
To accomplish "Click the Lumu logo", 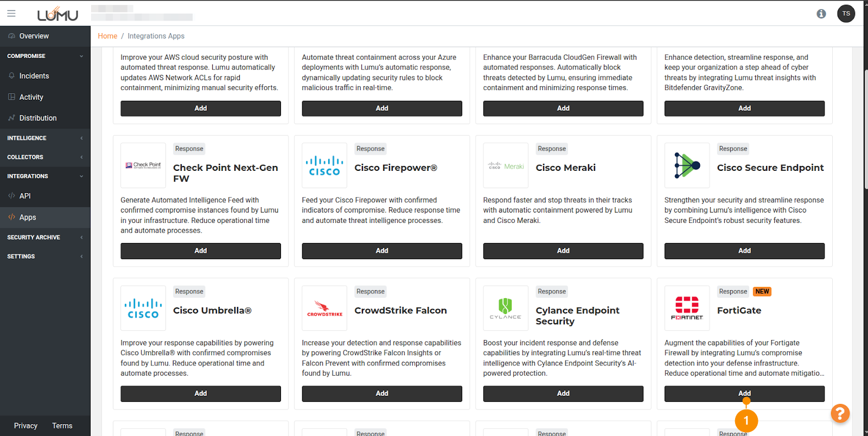I will pyautogui.click(x=58, y=14).
